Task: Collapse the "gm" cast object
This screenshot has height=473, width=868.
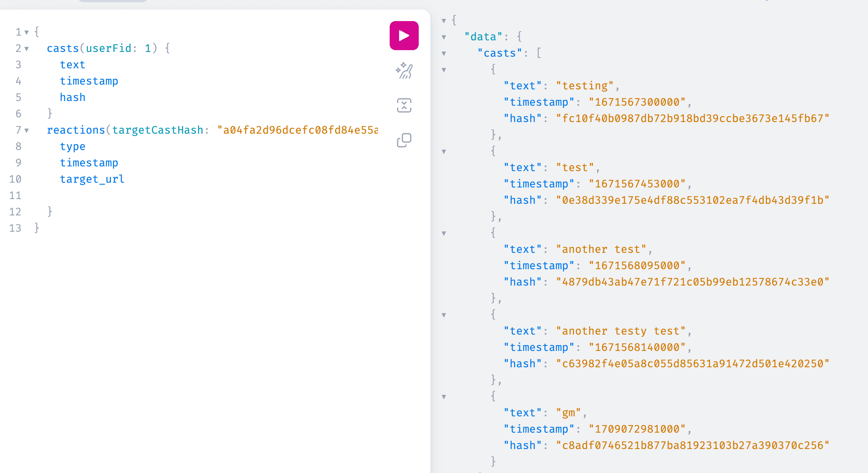Action: 444,397
